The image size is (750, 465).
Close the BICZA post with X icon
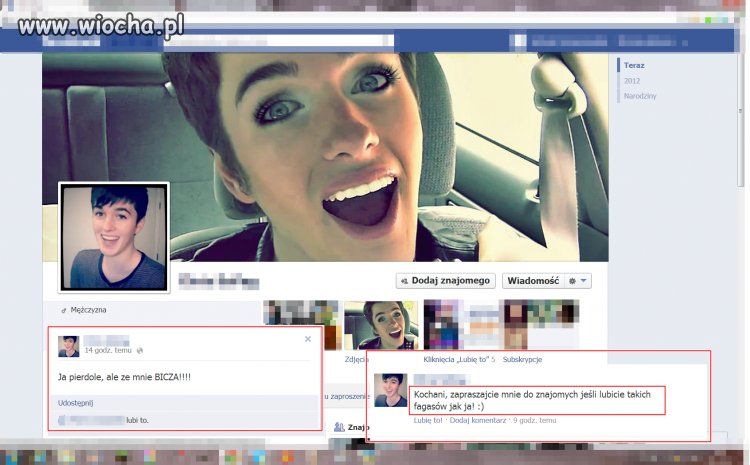pos(308,339)
